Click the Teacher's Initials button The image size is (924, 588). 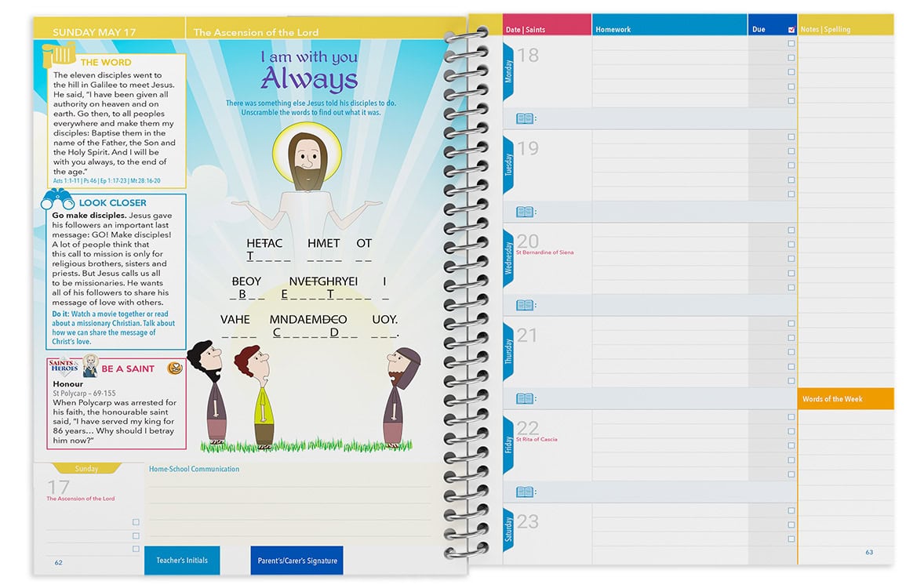[181, 560]
